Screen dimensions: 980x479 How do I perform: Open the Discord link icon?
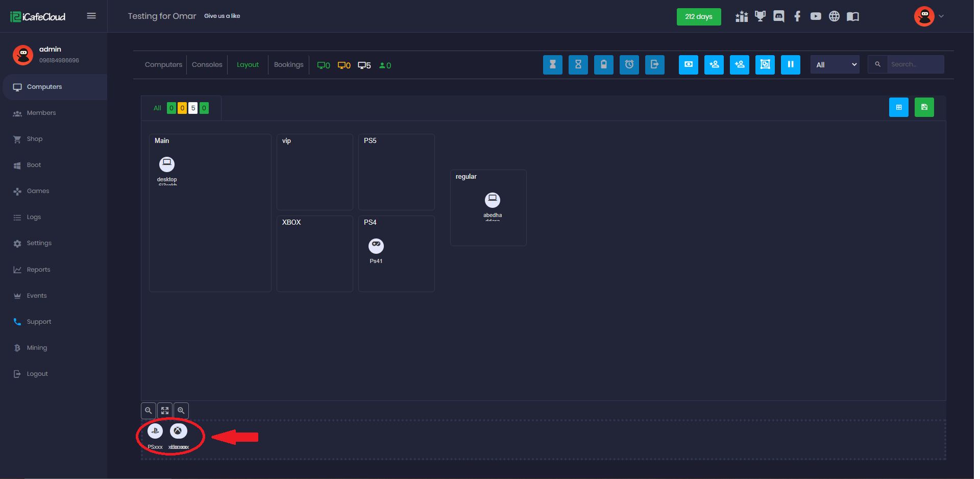(778, 16)
